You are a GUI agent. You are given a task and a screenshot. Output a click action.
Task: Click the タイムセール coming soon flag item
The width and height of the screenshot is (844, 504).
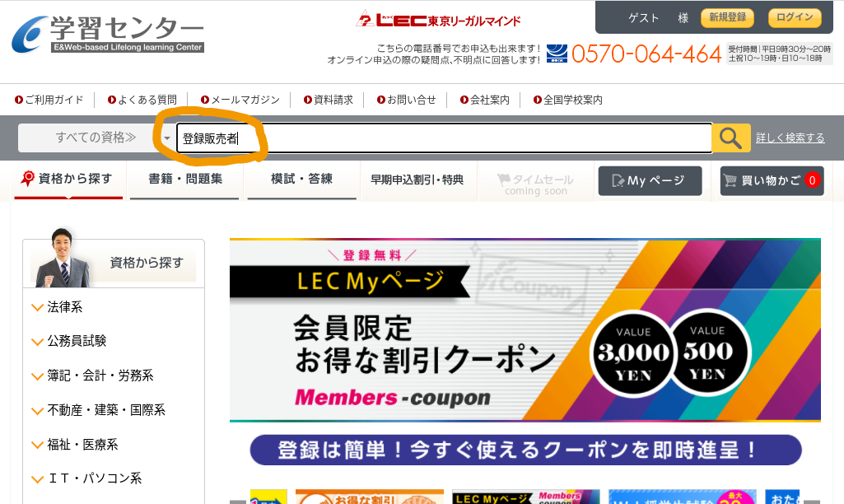tap(535, 184)
